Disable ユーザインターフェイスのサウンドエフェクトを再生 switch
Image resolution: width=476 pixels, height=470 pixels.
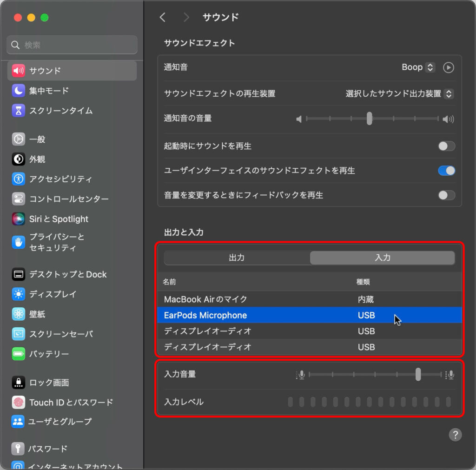[x=447, y=171]
